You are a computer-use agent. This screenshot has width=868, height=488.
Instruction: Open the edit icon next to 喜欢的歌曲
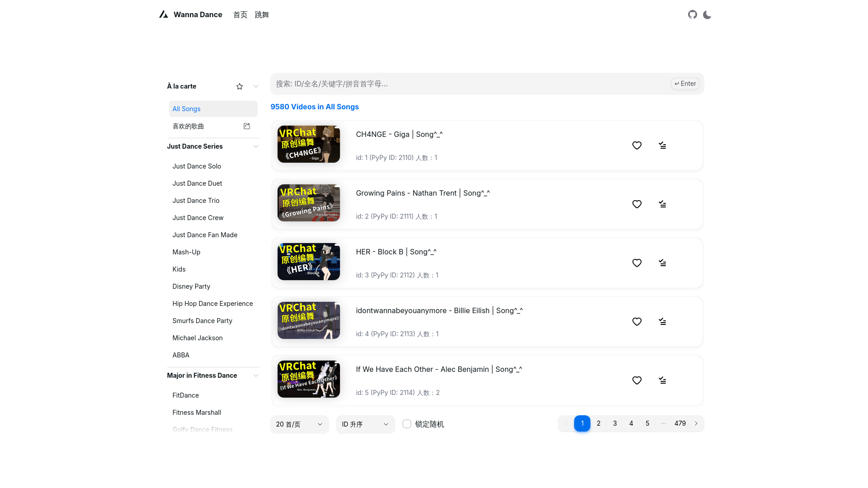[x=247, y=126]
